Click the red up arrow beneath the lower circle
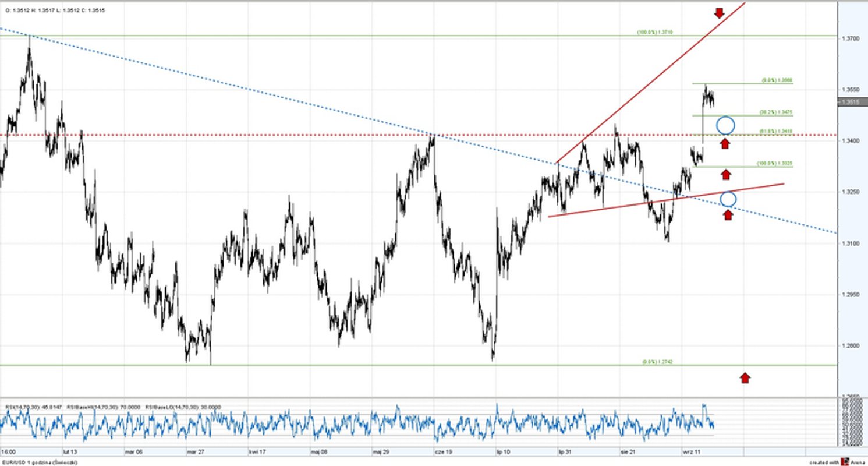Screen dimensions: 868x466 [729, 214]
